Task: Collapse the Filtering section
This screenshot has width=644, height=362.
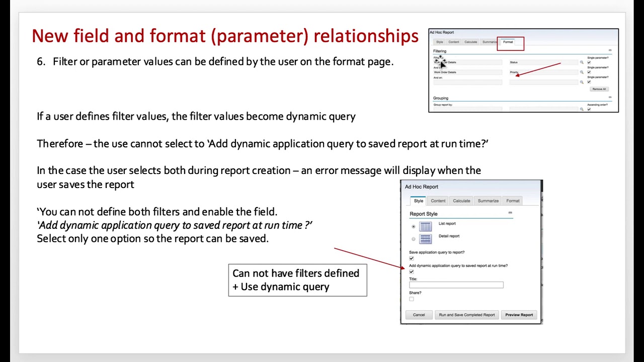Action: (x=610, y=50)
